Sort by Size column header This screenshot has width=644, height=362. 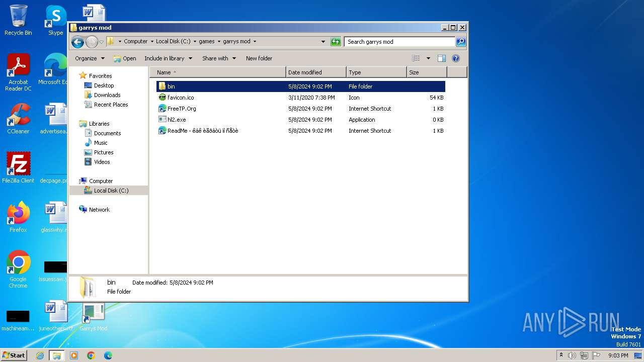tap(427, 72)
